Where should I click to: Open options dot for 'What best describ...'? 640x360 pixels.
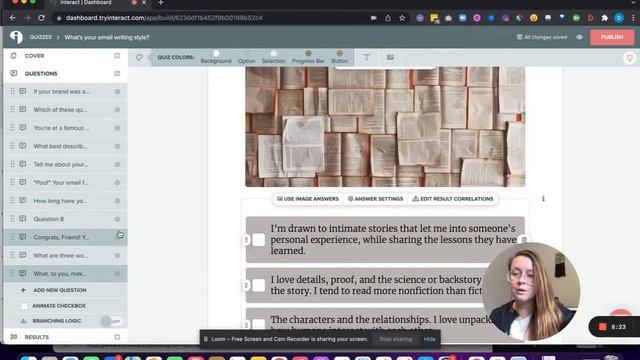click(x=117, y=146)
